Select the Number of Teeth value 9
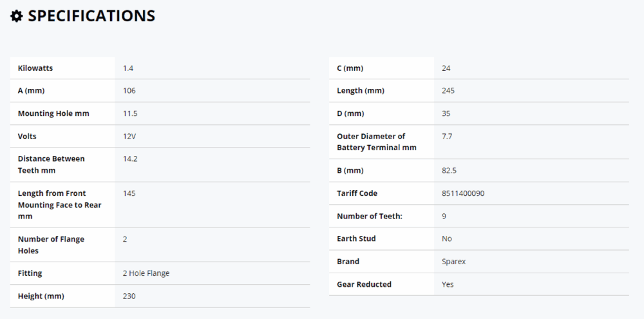 (444, 217)
